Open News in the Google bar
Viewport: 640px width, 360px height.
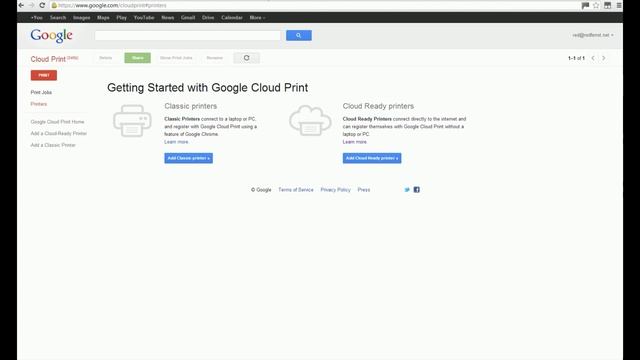click(168, 18)
